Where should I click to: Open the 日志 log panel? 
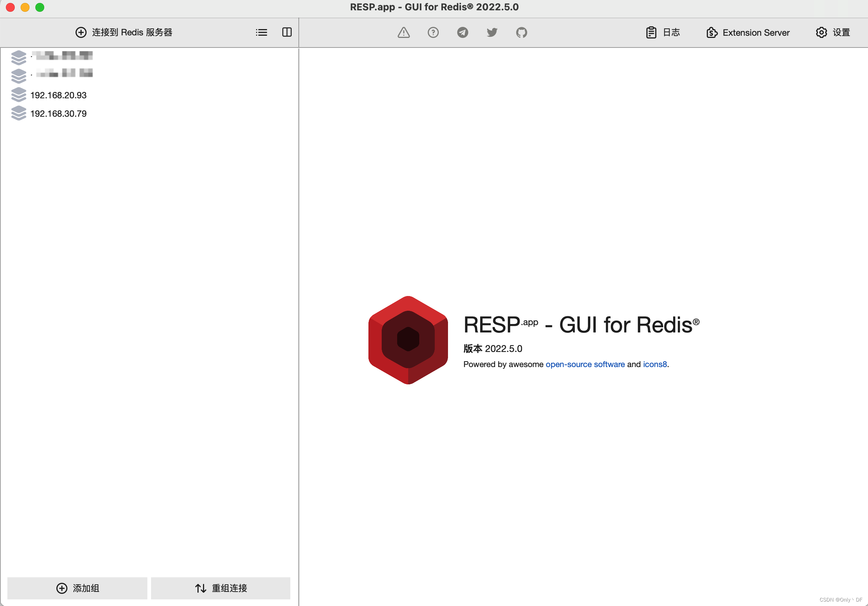click(x=663, y=32)
